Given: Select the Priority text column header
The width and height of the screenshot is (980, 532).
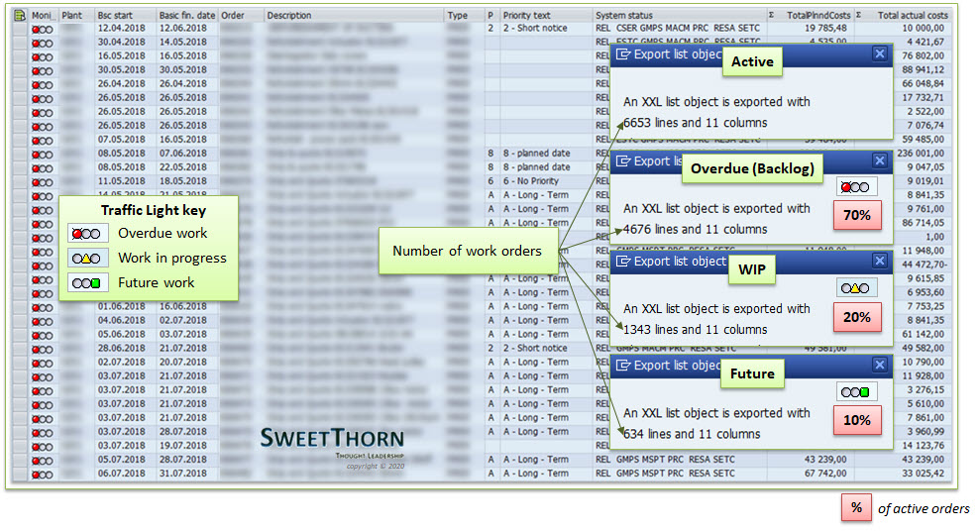Looking at the screenshot, I should coord(526,16).
